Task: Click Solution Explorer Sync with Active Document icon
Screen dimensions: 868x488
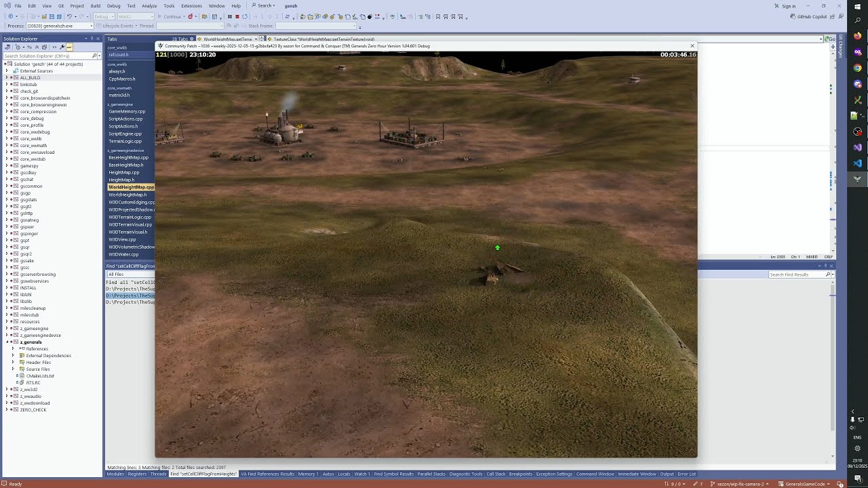Action: [29, 47]
